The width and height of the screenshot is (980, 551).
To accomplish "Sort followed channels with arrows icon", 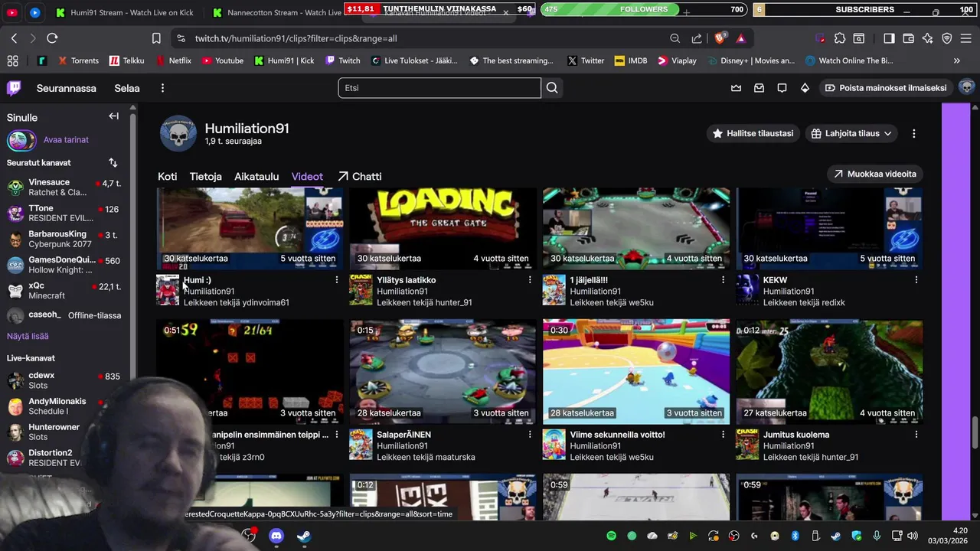I will [113, 162].
